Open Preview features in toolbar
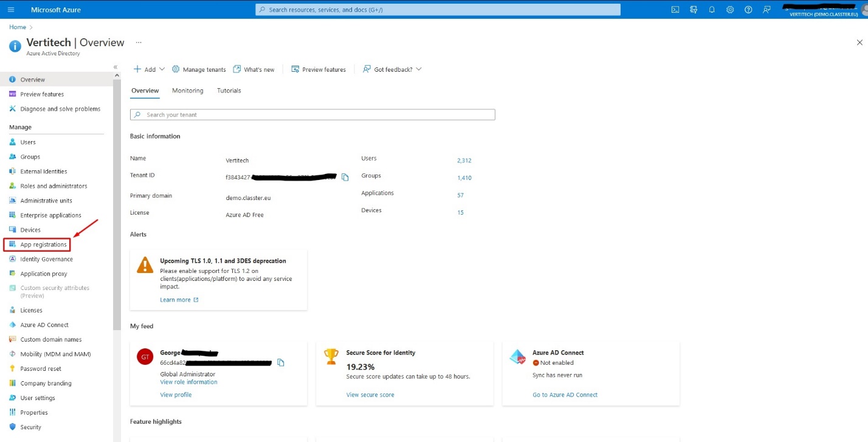Screen dimensions: 868x442 (319, 69)
